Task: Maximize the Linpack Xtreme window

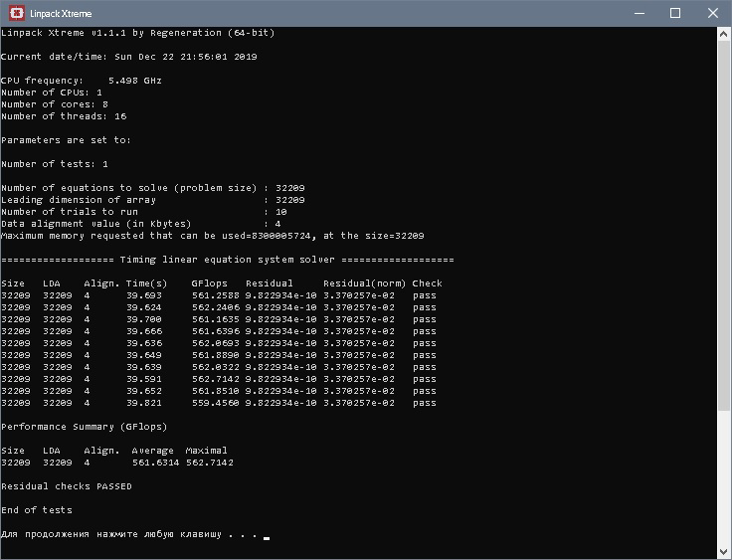Action: point(675,13)
